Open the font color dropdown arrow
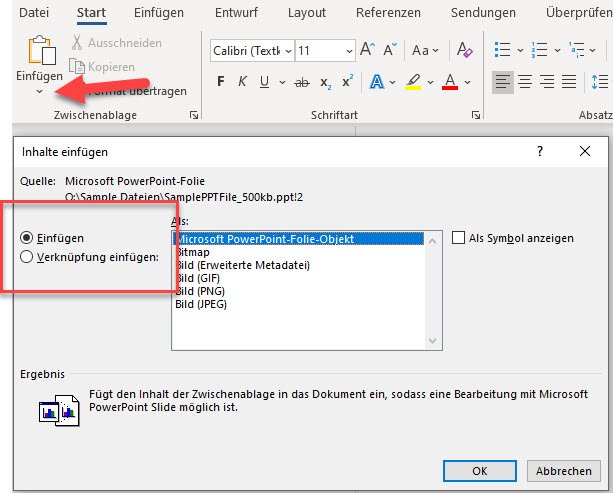613x493 pixels. point(467,82)
